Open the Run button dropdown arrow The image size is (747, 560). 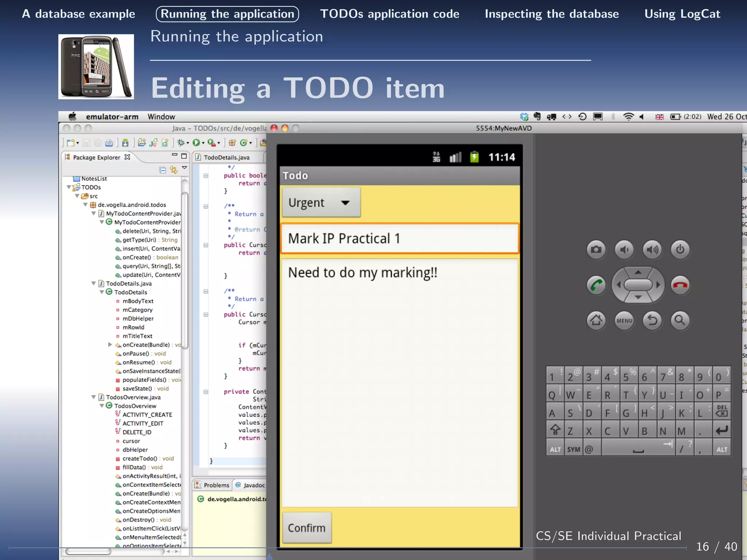[x=203, y=143]
